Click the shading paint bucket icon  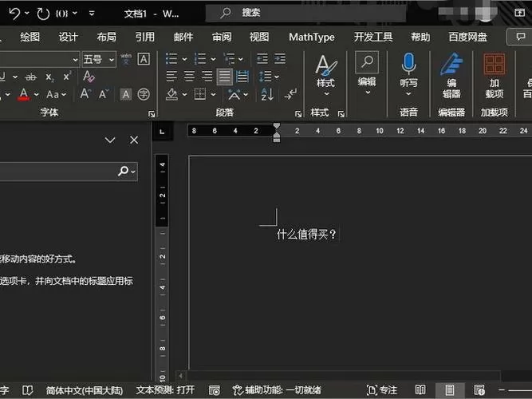[171, 94]
